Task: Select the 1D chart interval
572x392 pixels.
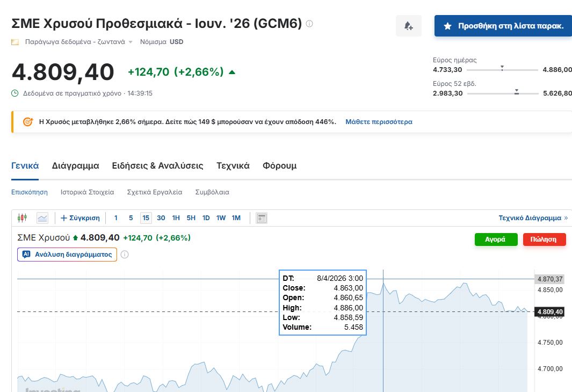Action: click(x=206, y=218)
